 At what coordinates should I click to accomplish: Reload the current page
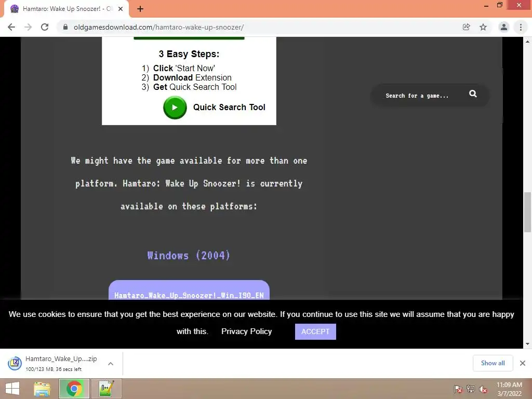click(45, 27)
